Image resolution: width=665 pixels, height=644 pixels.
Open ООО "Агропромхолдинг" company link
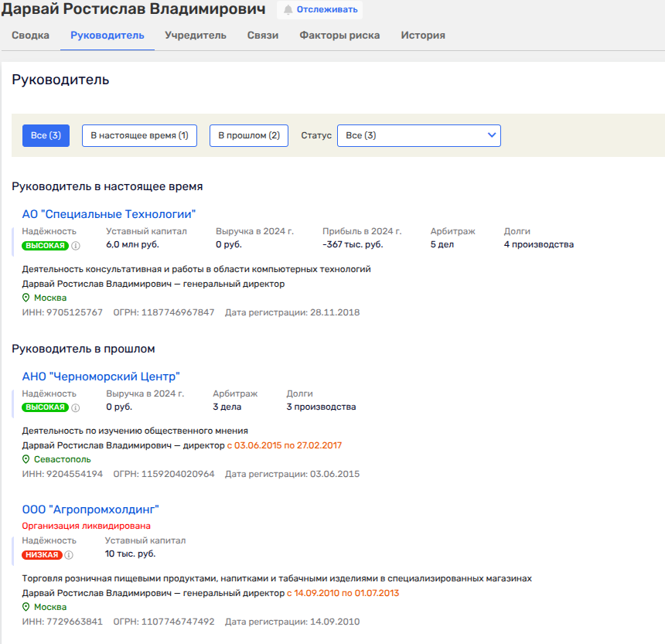tap(90, 509)
